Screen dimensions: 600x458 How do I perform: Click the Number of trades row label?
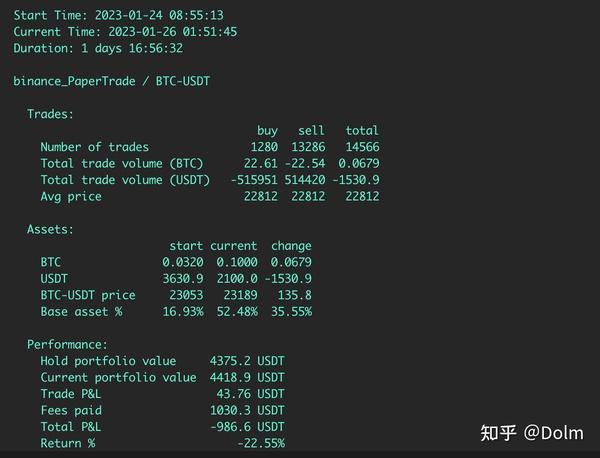95,147
